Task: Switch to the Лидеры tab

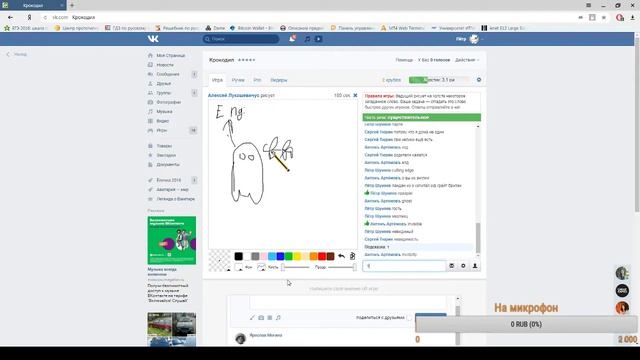Action: pyautogui.click(x=279, y=80)
